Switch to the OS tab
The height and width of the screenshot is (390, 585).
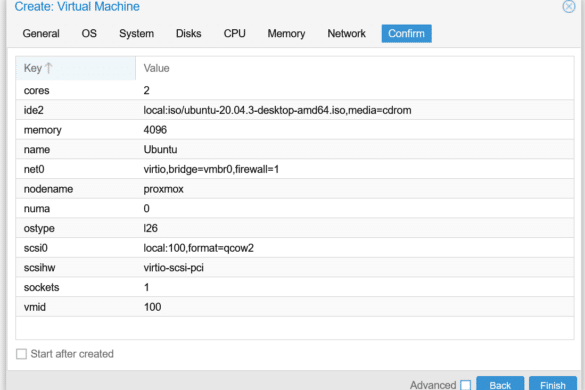click(x=89, y=34)
